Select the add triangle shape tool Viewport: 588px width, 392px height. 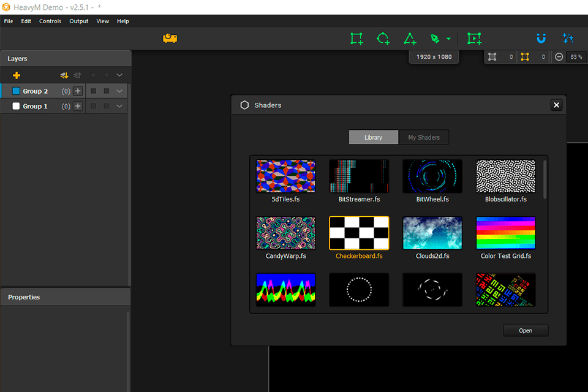point(410,39)
